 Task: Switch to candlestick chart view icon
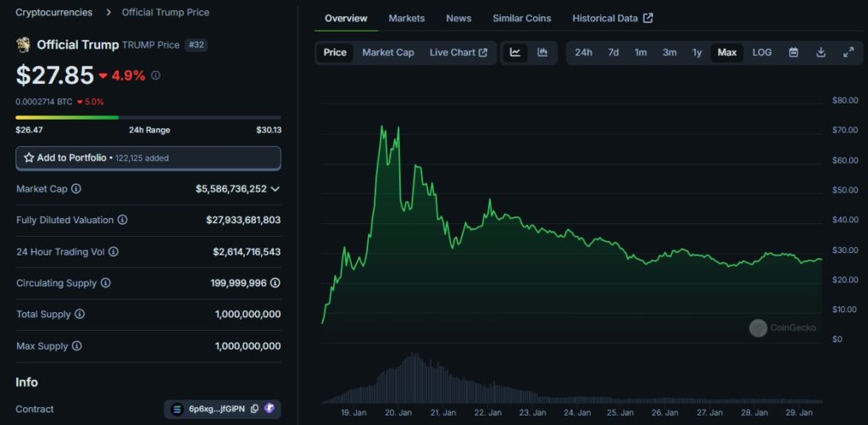542,53
